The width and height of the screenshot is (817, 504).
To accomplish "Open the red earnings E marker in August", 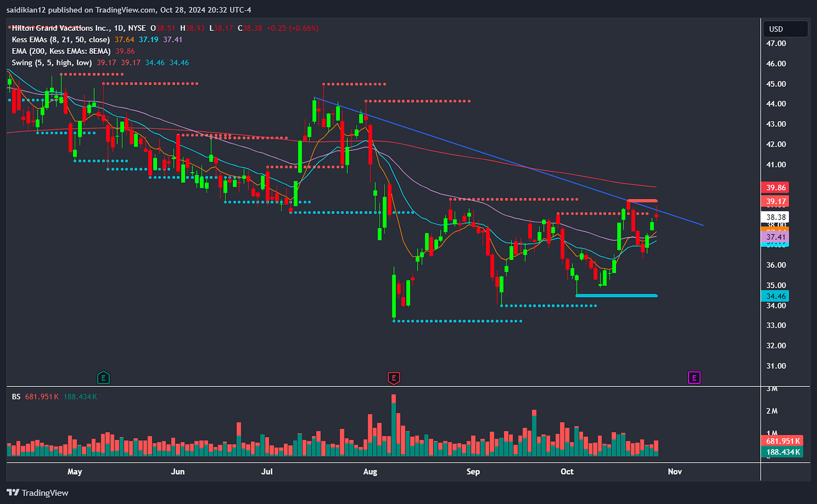I will point(394,378).
